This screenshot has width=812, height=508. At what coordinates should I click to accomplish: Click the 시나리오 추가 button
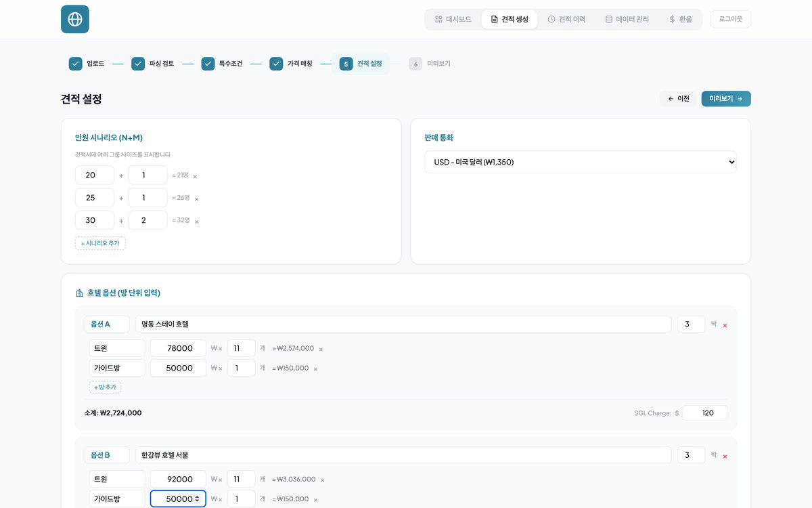100,243
